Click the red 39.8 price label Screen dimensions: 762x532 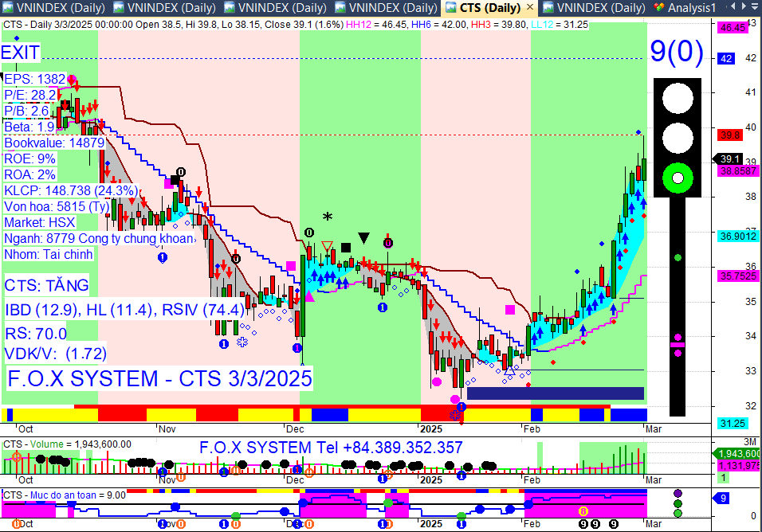click(x=730, y=135)
